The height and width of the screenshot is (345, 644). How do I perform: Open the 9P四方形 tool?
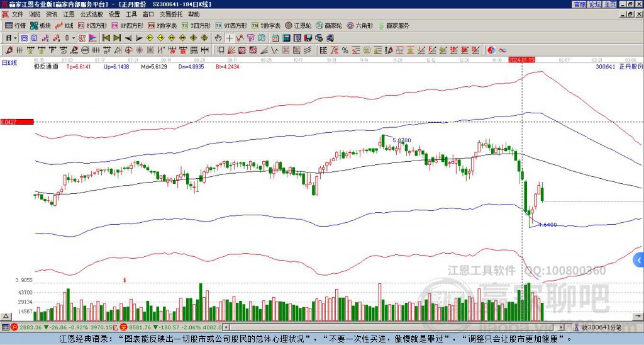(127, 25)
